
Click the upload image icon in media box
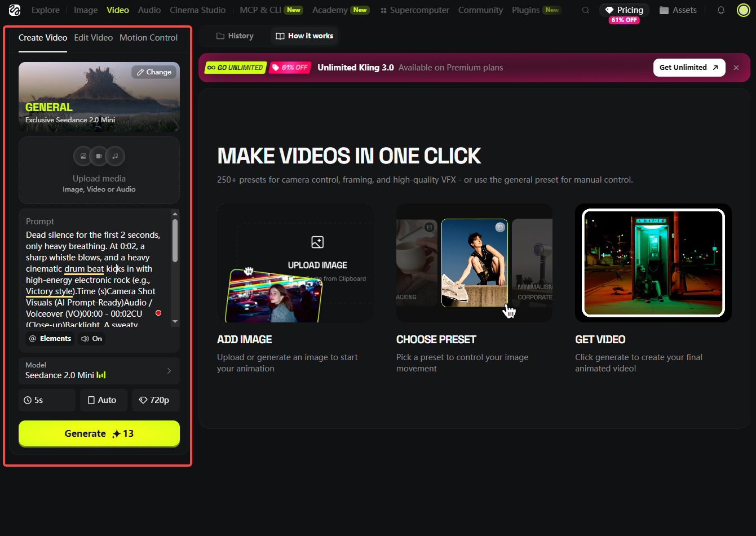coord(83,156)
